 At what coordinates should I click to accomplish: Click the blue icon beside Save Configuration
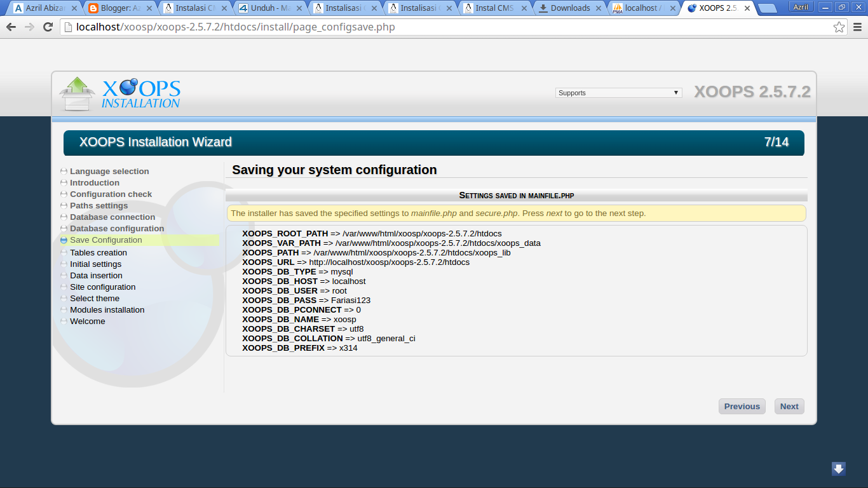click(x=64, y=240)
